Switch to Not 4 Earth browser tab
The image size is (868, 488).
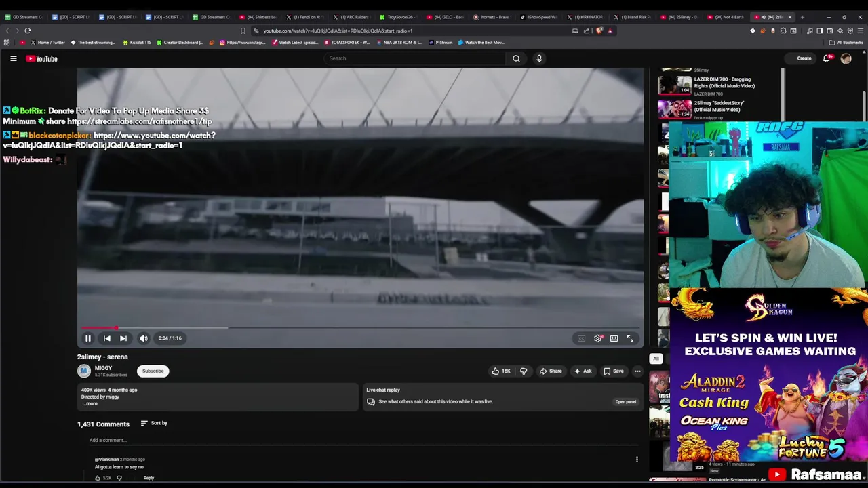(726, 17)
